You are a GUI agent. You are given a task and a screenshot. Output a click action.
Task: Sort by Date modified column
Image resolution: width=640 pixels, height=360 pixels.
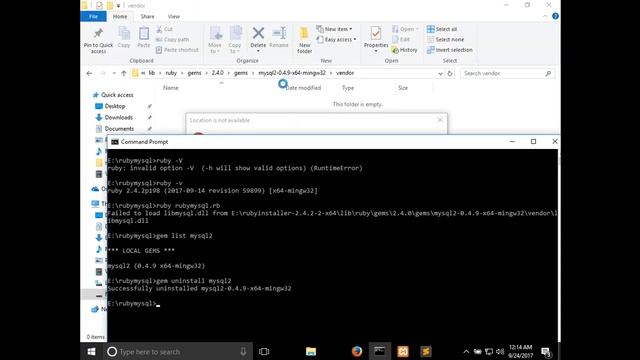pos(303,88)
